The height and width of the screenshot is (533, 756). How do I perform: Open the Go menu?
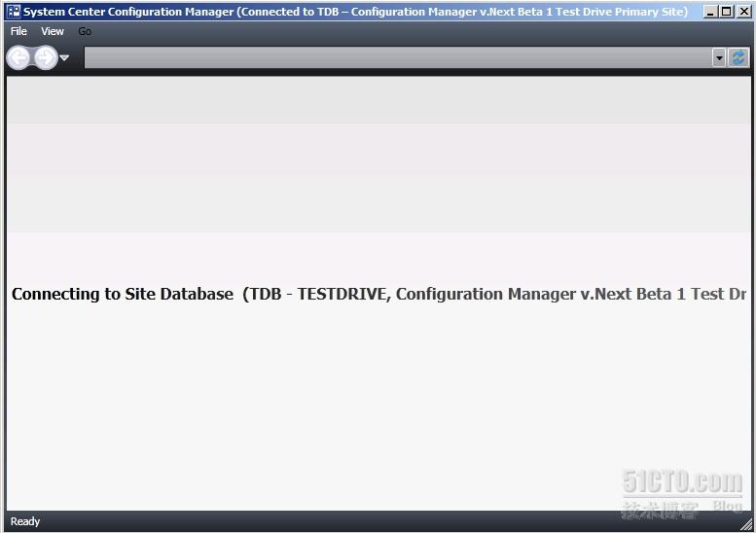coord(85,31)
